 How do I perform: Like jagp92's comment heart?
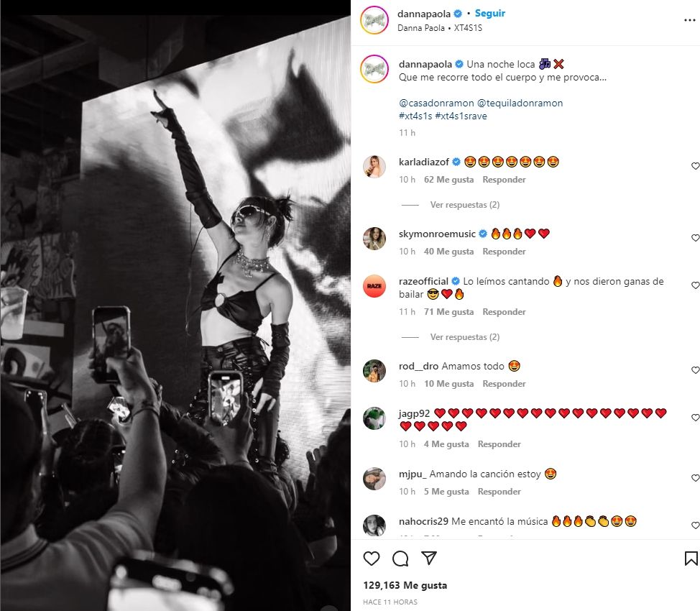(x=695, y=418)
